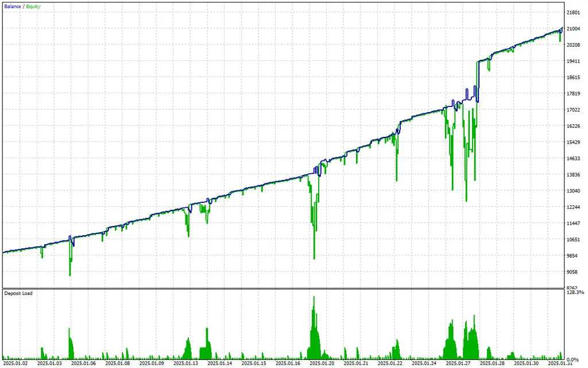
Task: Select the Deposit Load panel title
Action: (x=17, y=293)
